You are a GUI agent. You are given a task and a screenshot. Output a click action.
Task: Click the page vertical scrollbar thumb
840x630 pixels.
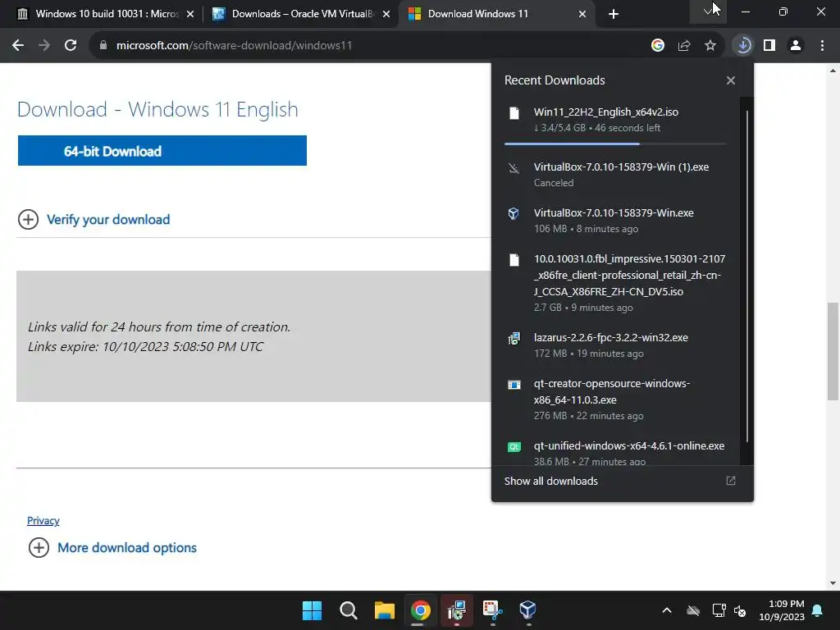pos(833,351)
